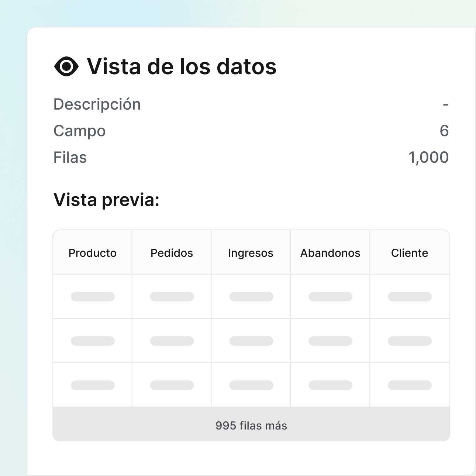
Task: Click the Abandonos column header
Action: tap(330, 252)
